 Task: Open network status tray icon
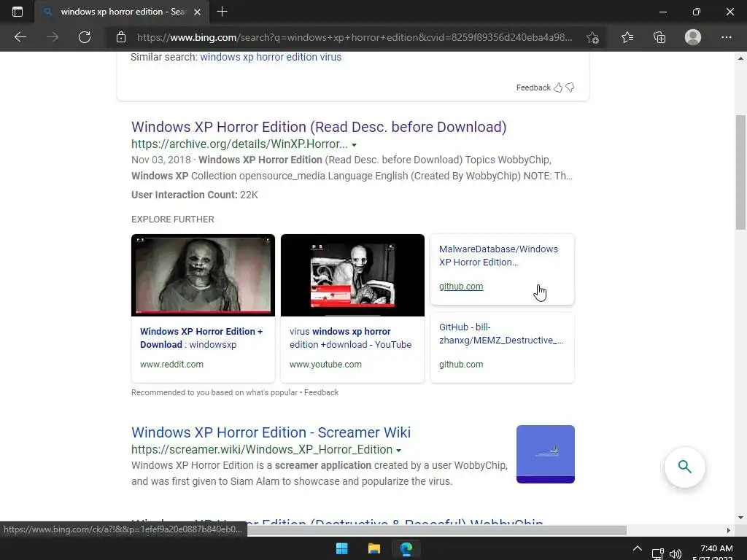click(x=658, y=554)
